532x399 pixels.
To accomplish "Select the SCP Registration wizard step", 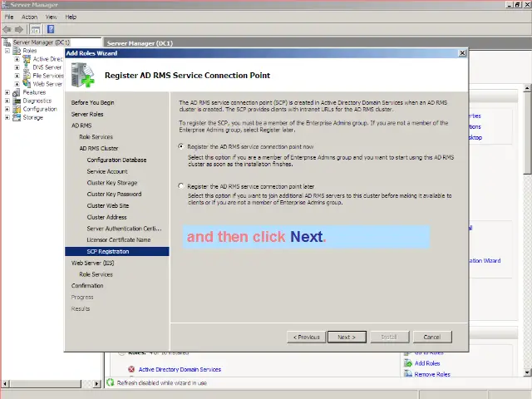I will pyautogui.click(x=117, y=251).
